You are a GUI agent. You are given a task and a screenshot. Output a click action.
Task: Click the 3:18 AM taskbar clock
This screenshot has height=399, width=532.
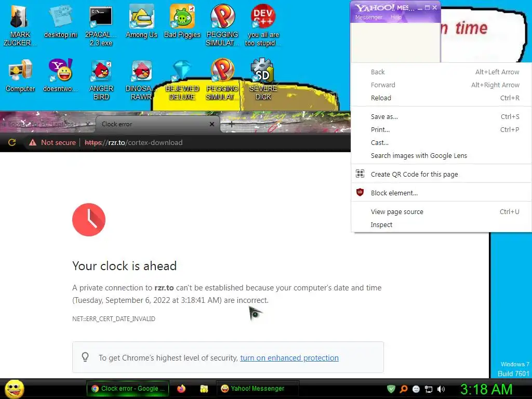pyautogui.click(x=486, y=389)
